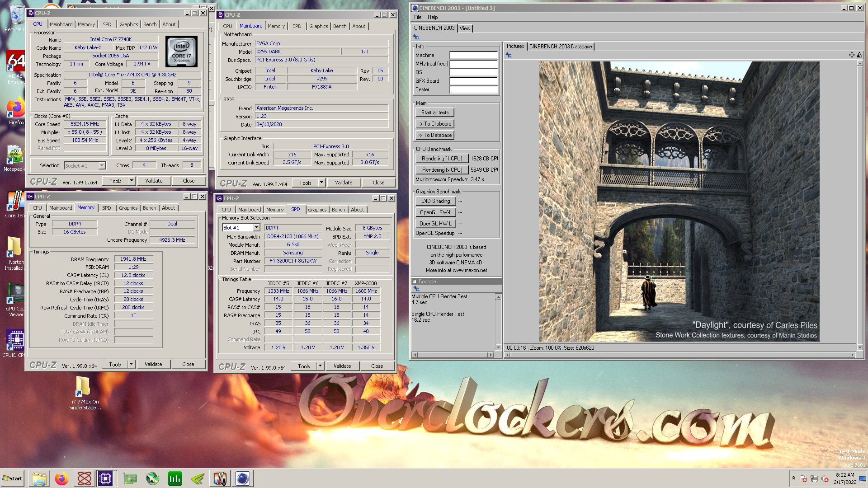868x488 pixels.
Task: Click Validate in CPU-Z Mainboard window
Action: coord(344,183)
